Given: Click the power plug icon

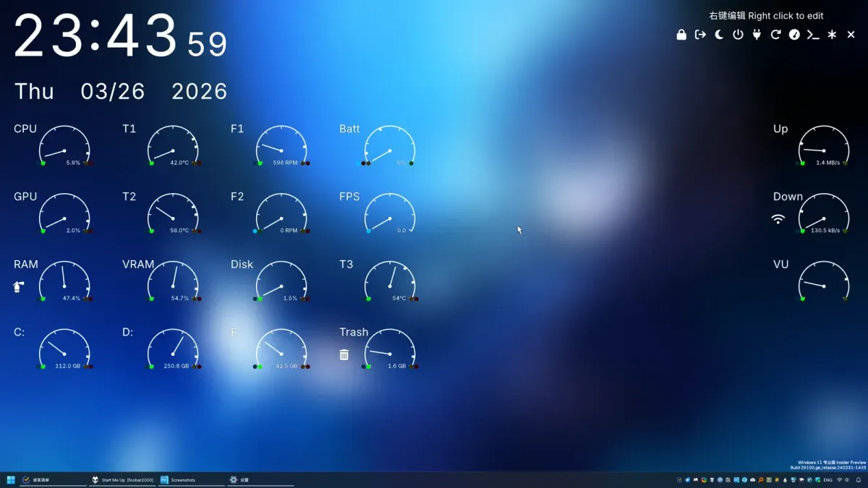Looking at the screenshot, I should coord(757,35).
